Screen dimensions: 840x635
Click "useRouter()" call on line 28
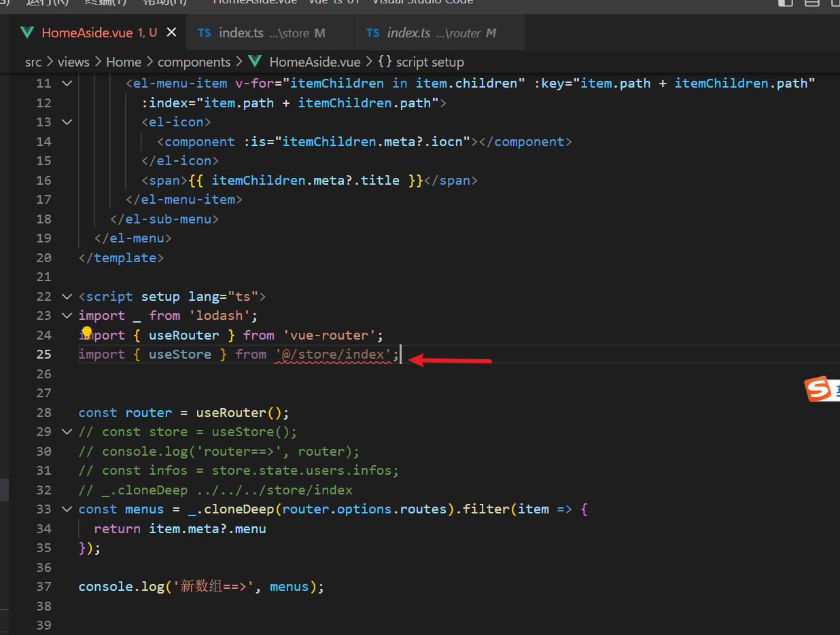239,412
